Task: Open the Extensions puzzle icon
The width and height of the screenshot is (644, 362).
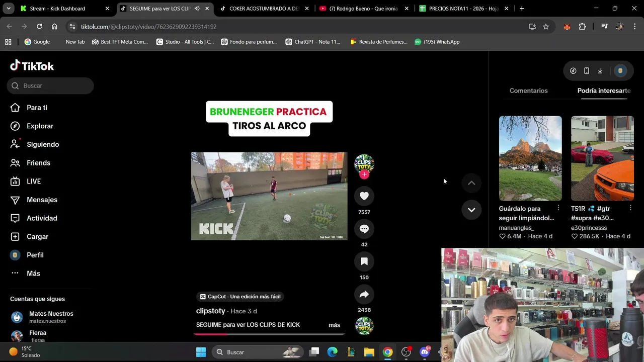Action: (x=583, y=27)
